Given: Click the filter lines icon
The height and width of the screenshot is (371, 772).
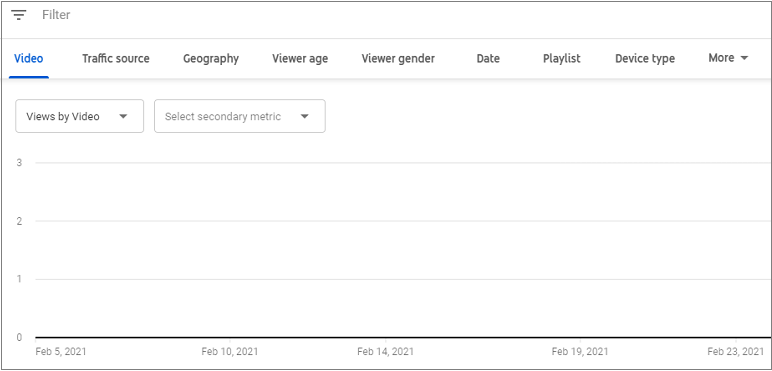Looking at the screenshot, I should coord(19,15).
